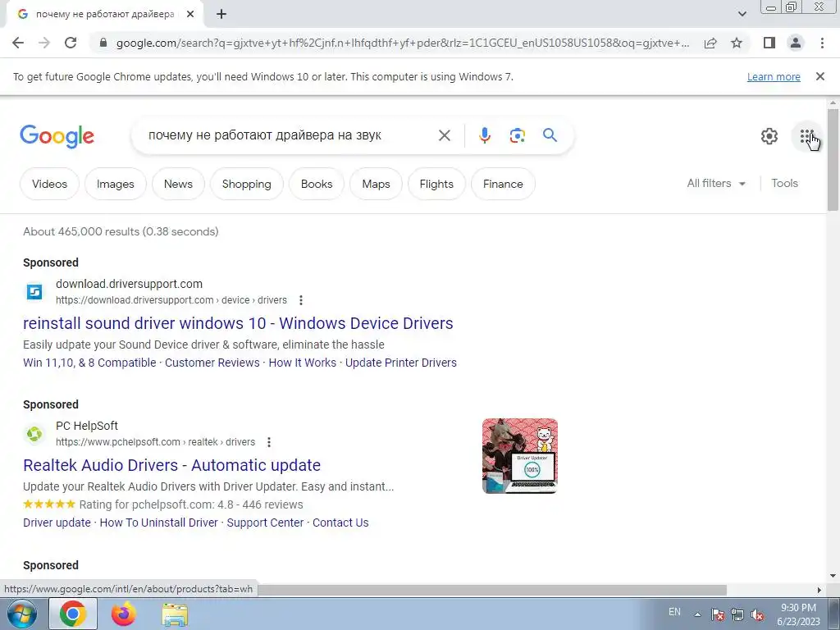The image size is (840, 630).
Task: Click the PC HelpSoft favicon
Action: point(34,433)
